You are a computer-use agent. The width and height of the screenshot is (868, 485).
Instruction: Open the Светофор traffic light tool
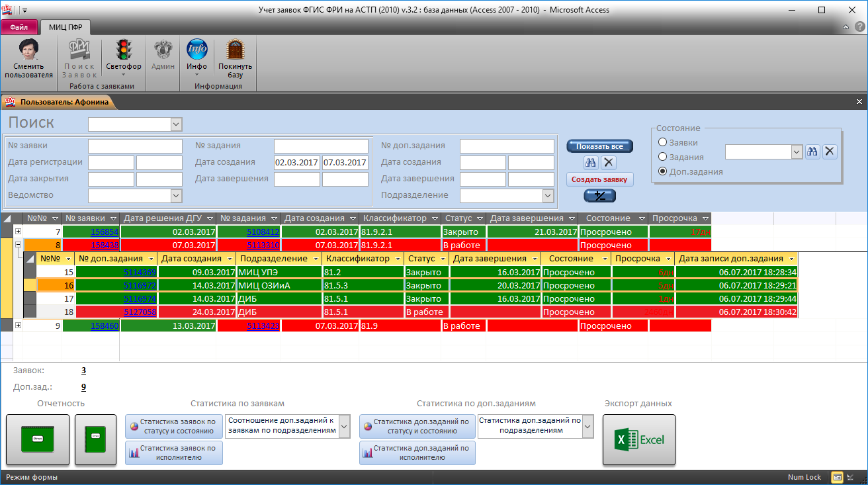[x=123, y=50]
